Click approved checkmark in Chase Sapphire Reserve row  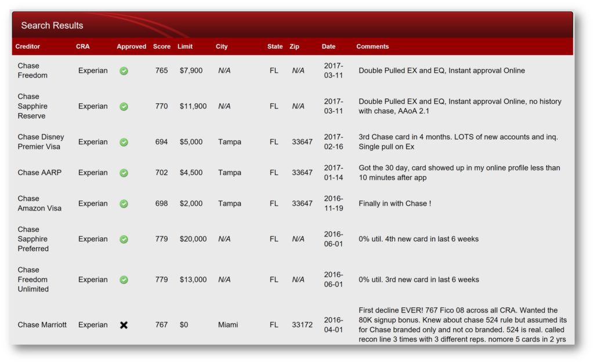[x=124, y=106]
